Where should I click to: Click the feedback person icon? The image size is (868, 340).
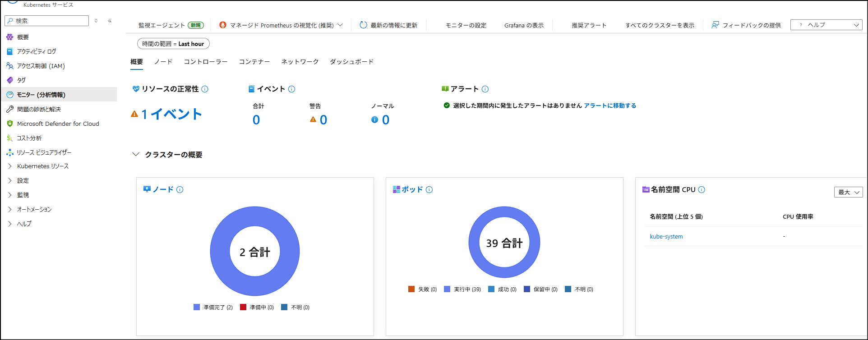(716, 25)
